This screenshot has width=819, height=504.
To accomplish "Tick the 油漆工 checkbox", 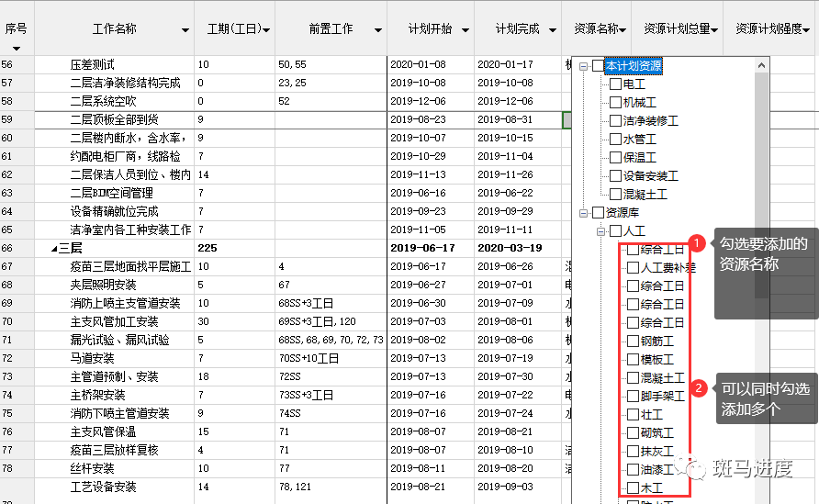I will (633, 469).
